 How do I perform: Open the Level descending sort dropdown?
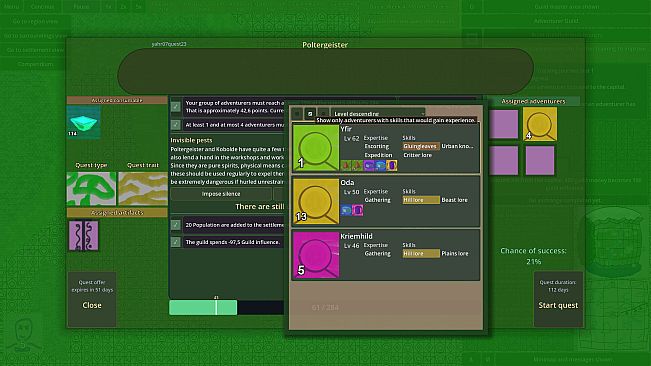coord(379,113)
